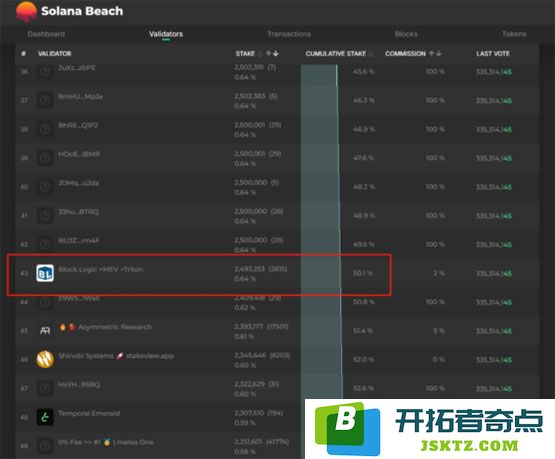Click placeholder avatar of validator row 36
Viewport: 555px width, 459px height.
(x=45, y=72)
